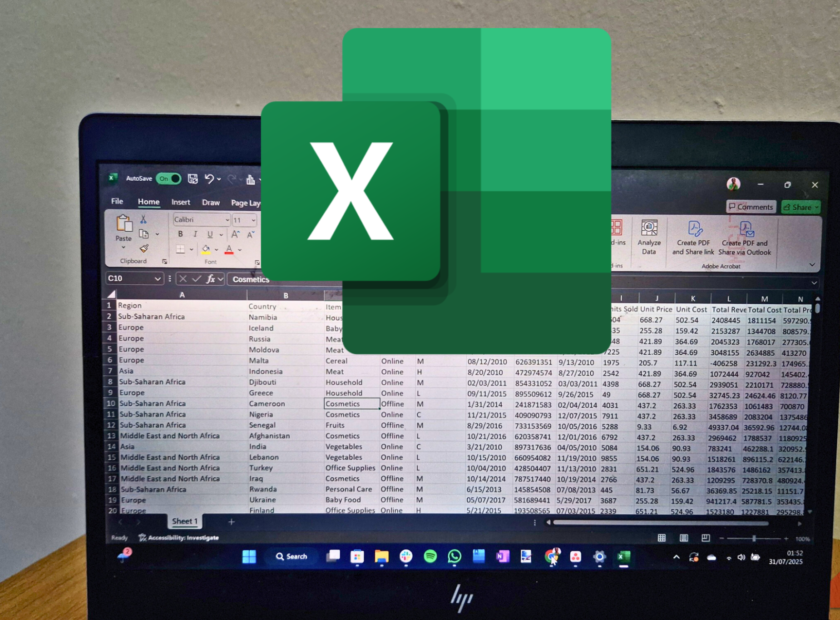Click the Cut (scissors) icon
The height and width of the screenshot is (620, 840).
pyautogui.click(x=143, y=219)
